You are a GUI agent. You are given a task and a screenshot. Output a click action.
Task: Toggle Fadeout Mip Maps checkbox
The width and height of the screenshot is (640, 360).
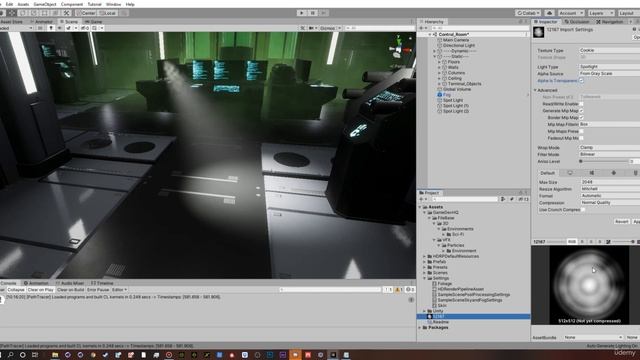tap(581, 138)
